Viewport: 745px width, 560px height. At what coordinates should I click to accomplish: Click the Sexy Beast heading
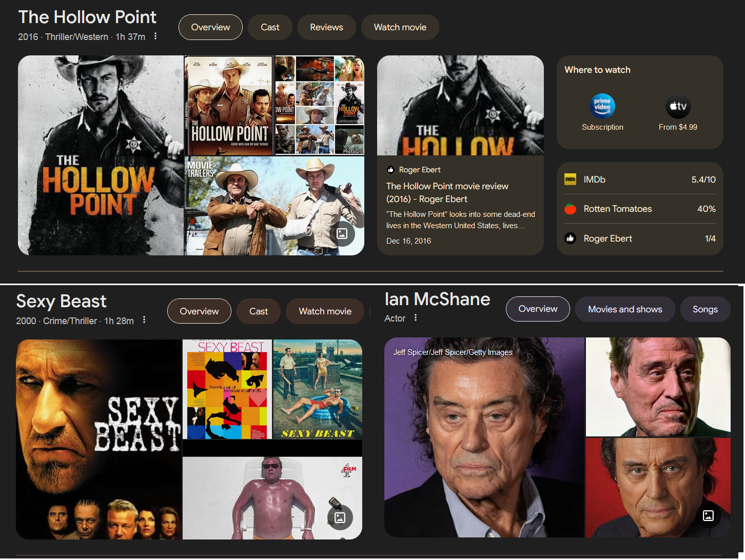pos(62,301)
